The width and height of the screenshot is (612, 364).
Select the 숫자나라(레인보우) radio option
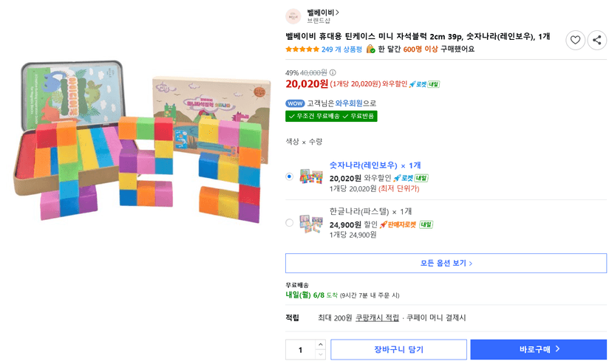[x=289, y=176]
